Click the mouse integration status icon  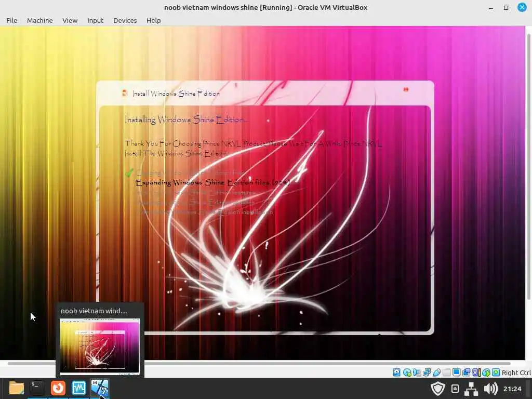[x=486, y=373]
